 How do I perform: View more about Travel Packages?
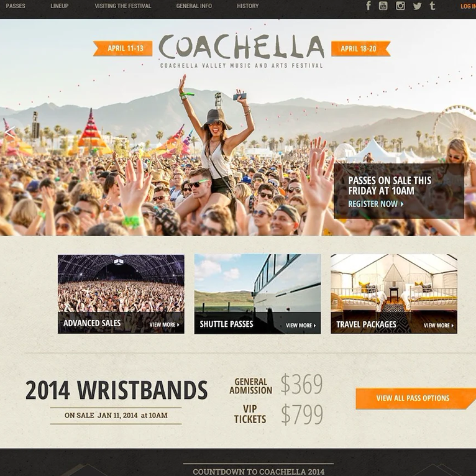coord(439,326)
